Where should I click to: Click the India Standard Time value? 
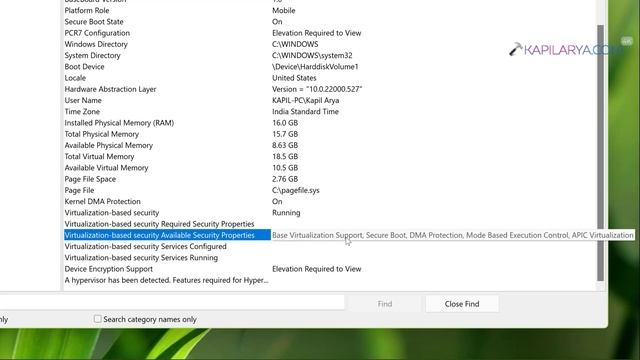coord(305,111)
